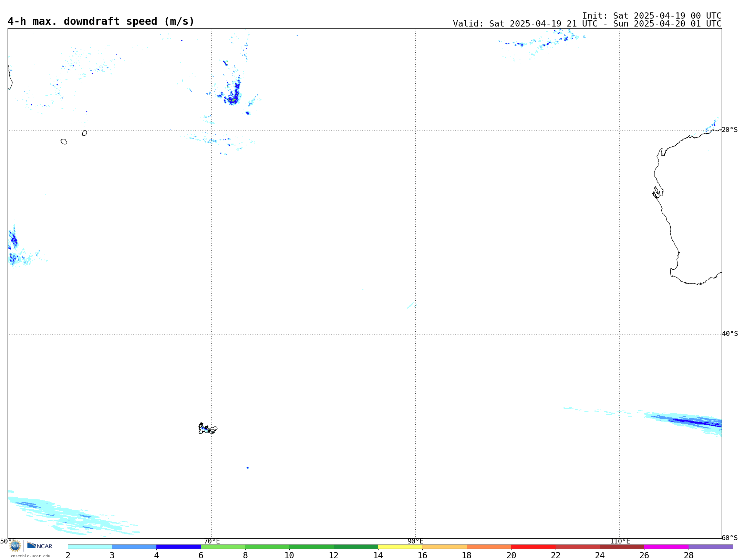
Task: Choose the light orange 16–18 m/s swatch
Action: pyautogui.click(x=445, y=547)
